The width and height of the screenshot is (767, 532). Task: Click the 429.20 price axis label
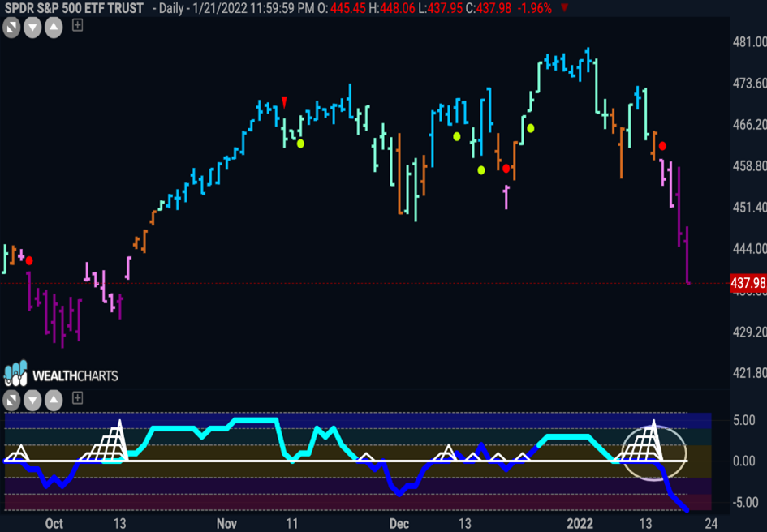(749, 332)
